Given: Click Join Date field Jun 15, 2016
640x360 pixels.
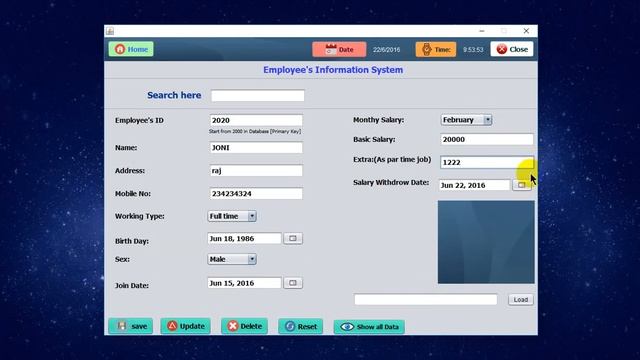Looking at the screenshot, I should pyautogui.click(x=244, y=283).
